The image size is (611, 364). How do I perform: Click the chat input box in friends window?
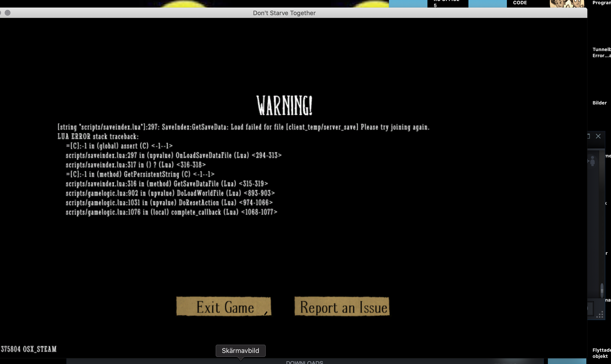tap(590, 308)
